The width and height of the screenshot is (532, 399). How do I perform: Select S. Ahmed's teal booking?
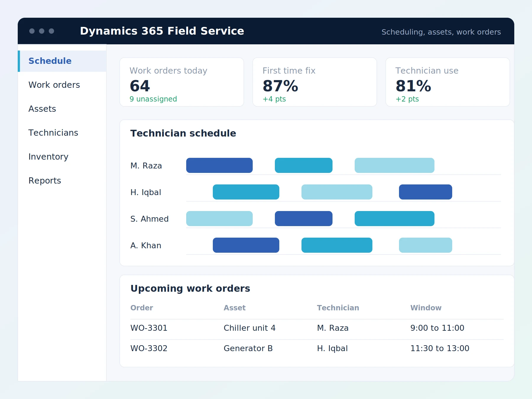click(x=395, y=218)
